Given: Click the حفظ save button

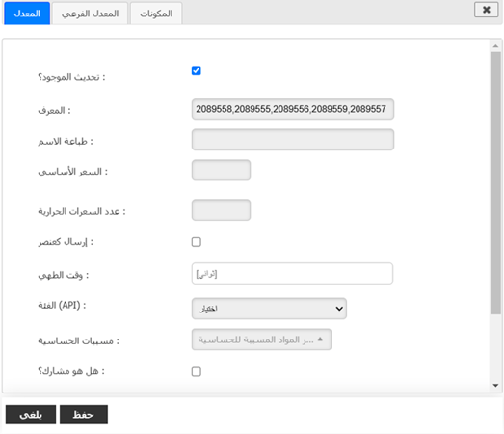Looking at the screenshot, I should [x=84, y=415].
